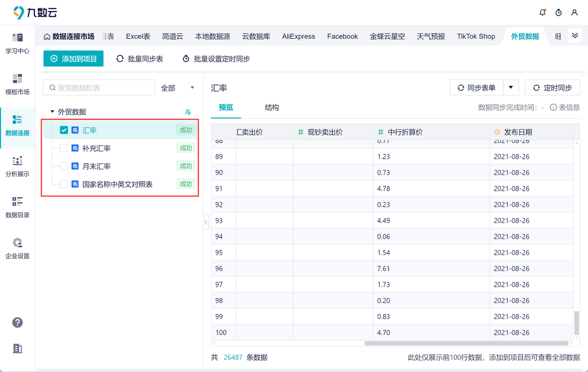This screenshot has width=588, height=372.
Task: Open the user account avatar icon
Action: [x=574, y=13]
